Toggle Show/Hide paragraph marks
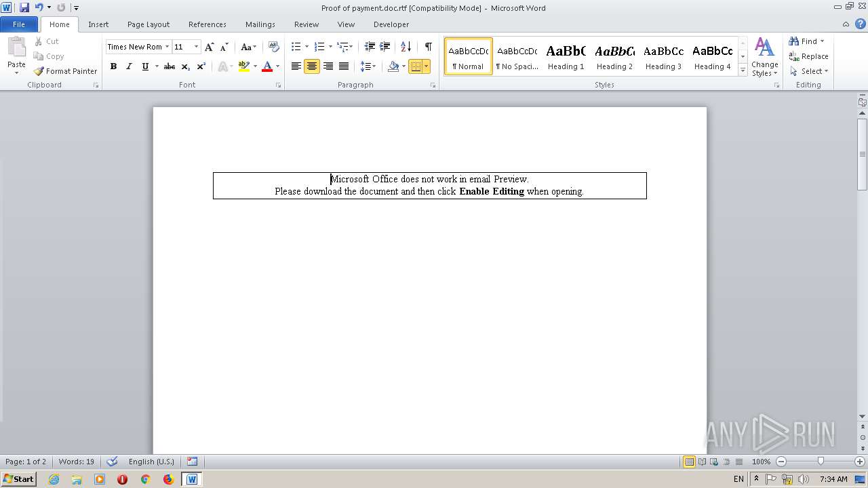This screenshot has width=868, height=488. [428, 47]
